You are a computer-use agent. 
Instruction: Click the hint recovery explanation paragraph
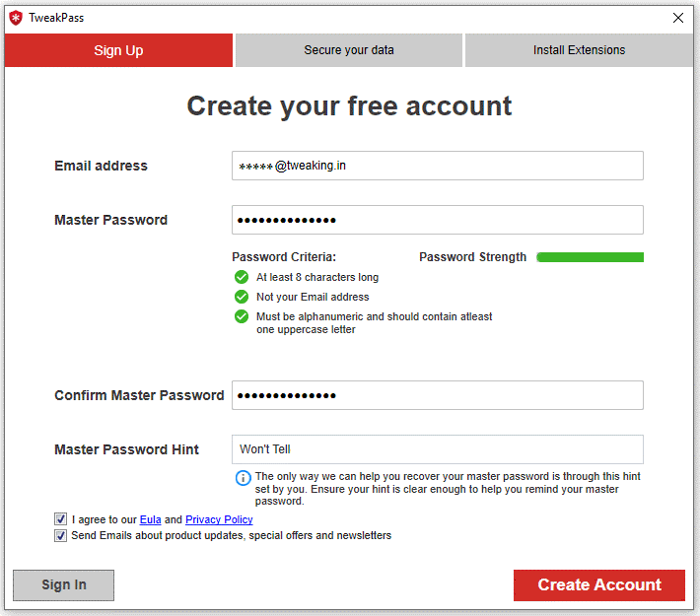click(x=448, y=489)
